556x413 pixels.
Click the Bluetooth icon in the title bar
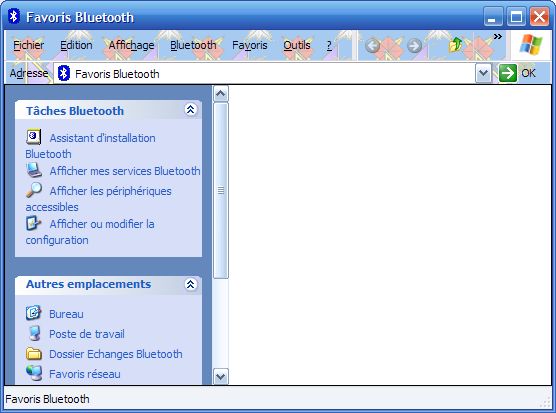(x=14, y=16)
